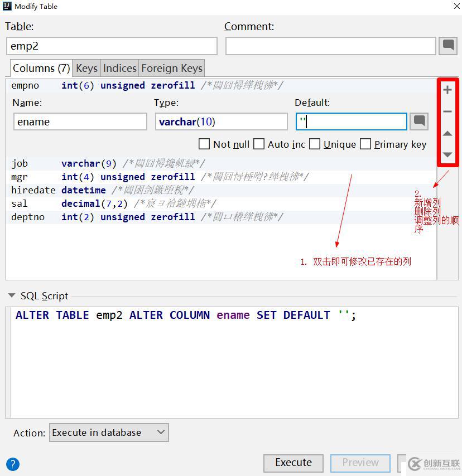Click the Type field varchar(10)

pyautogui.click(x=222, y=122)
